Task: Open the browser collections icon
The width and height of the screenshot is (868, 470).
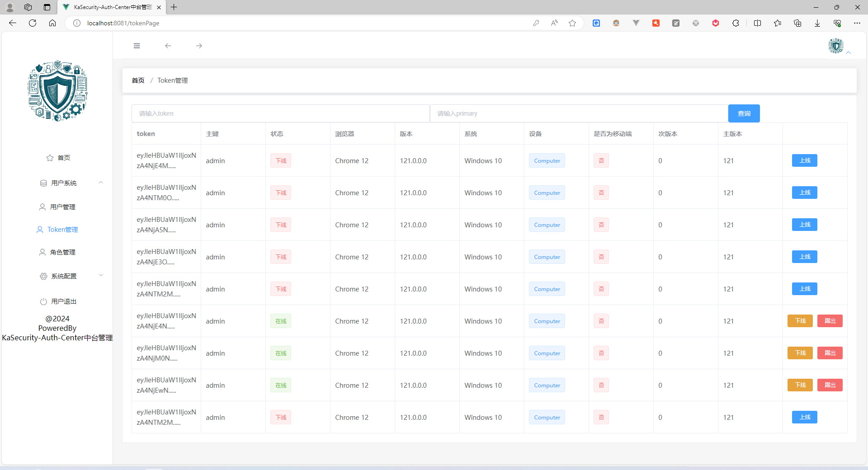Action: [x=797, y=23]
